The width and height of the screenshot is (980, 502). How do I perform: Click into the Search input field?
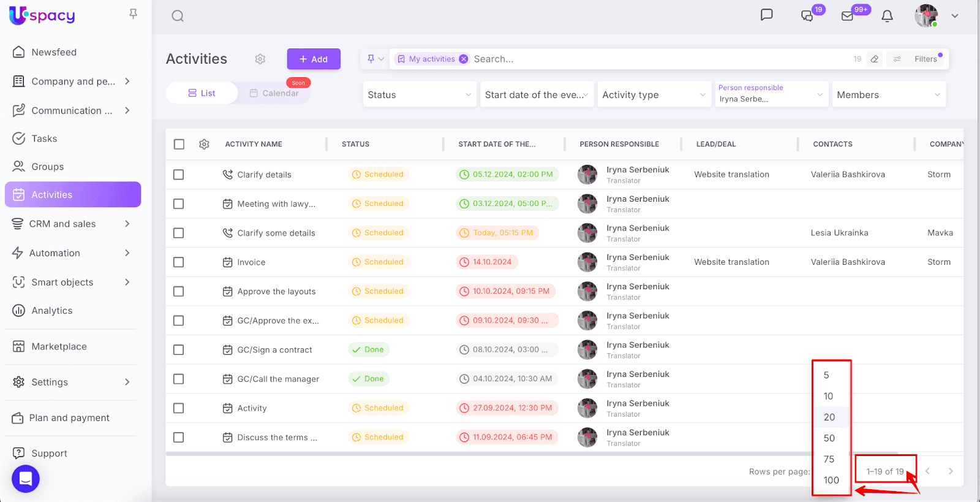click(655, 59)
